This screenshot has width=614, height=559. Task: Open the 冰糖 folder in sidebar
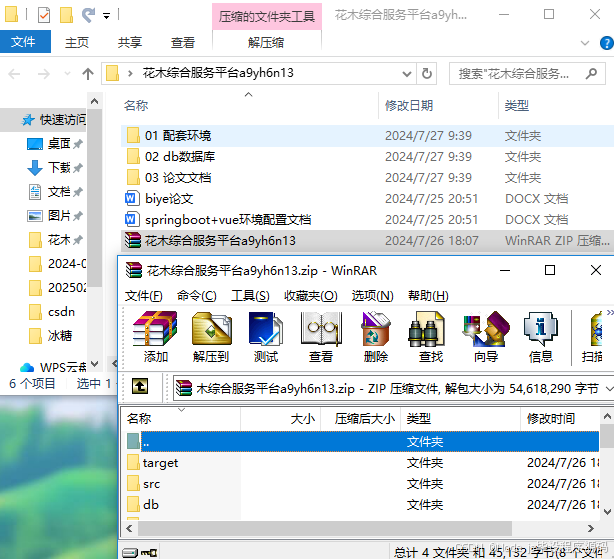click(x=51, y=336)
